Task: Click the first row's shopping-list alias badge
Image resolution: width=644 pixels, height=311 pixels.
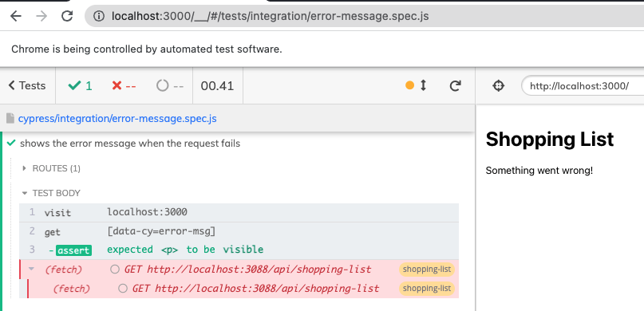Action: pos(427,270)
